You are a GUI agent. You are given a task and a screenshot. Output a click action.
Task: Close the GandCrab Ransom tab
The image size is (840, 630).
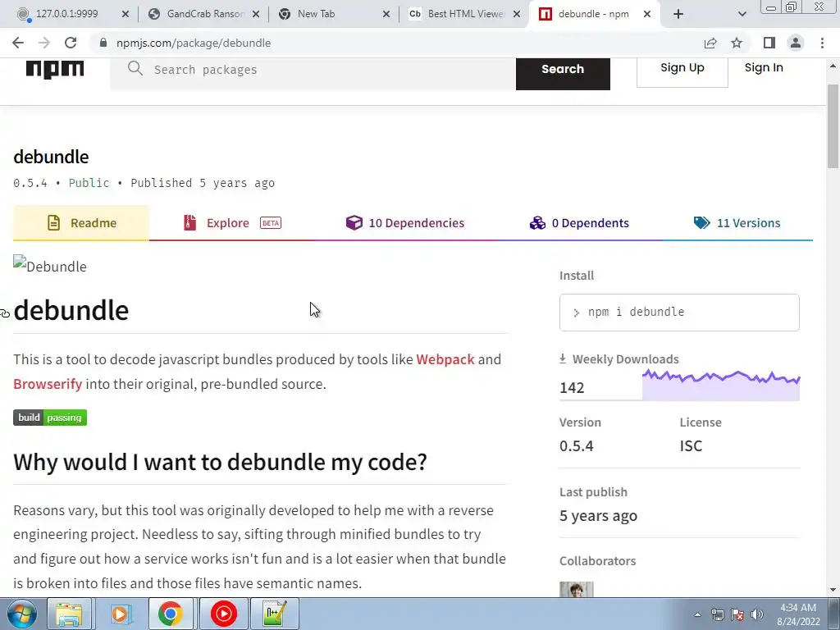[256, 14]
